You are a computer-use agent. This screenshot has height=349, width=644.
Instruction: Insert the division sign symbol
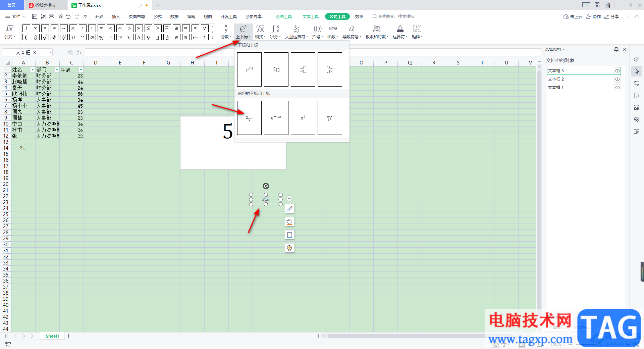pos(83,28)
